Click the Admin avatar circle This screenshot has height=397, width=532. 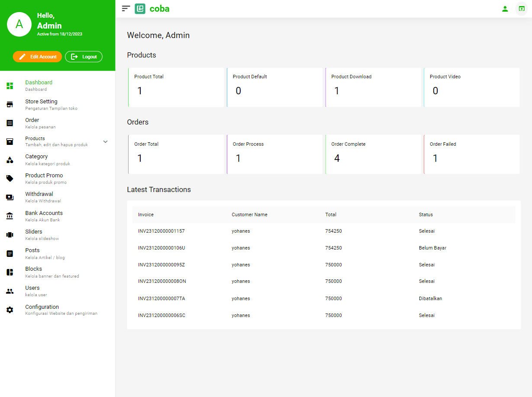tap(19, 24)
